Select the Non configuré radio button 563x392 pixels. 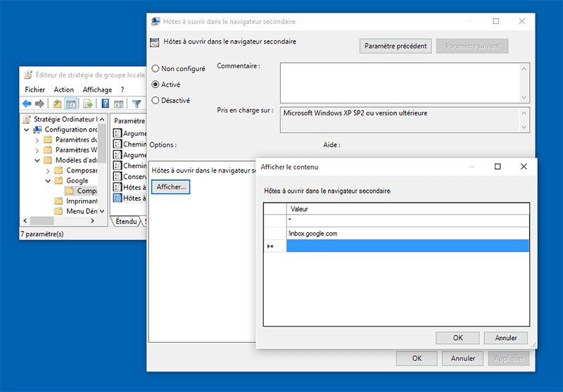pyautogui.click(x=155, y=68)
